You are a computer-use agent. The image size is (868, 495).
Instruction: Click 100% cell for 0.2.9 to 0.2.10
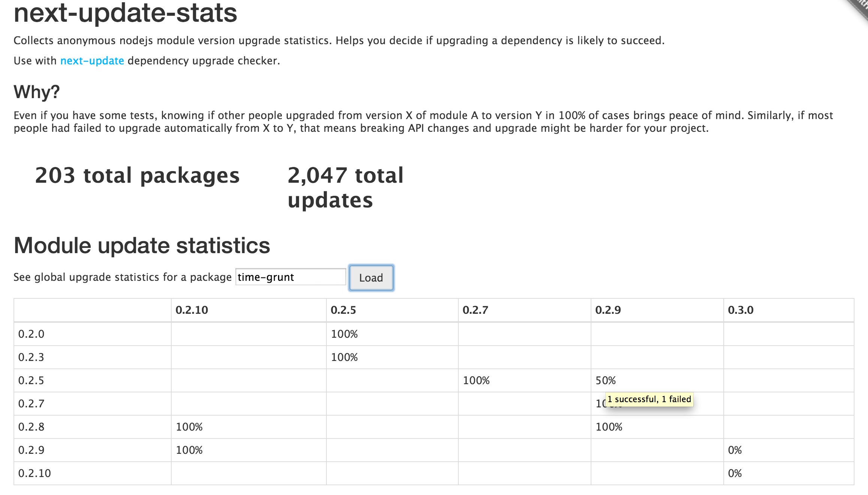pyautogui.click(x=189, y=450)
